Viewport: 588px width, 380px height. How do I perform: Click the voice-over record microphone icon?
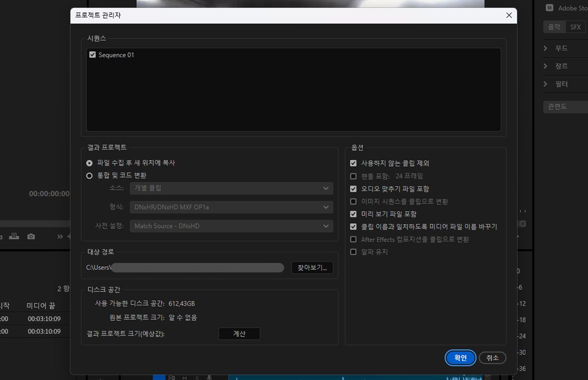tap(210, 378)
